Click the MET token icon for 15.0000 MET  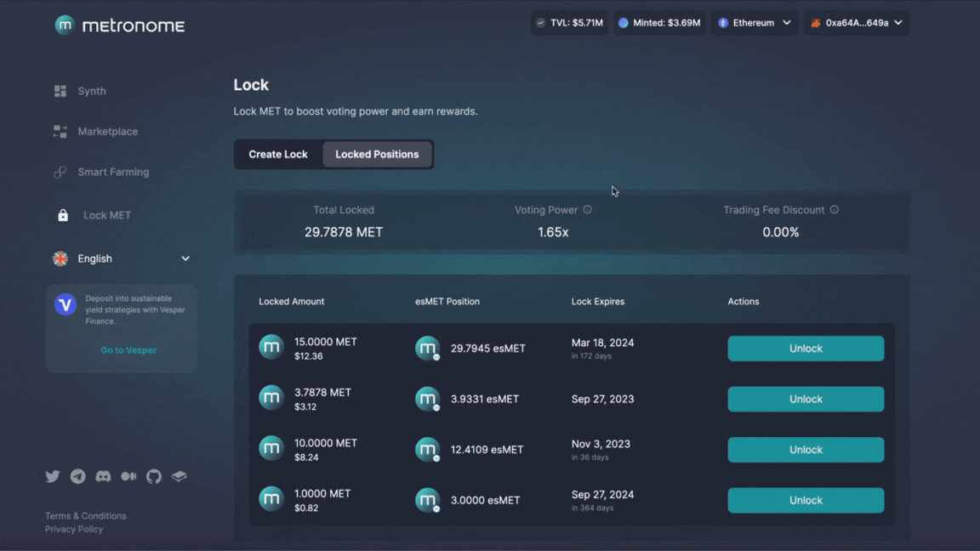pyautogui.click(x=271, y=347)
